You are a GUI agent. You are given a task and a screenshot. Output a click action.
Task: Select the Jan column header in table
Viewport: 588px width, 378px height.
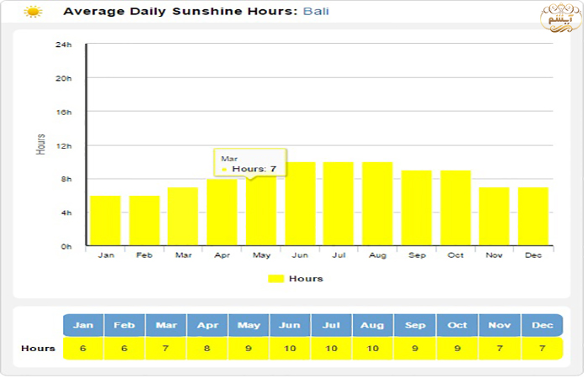pos(83,325)
